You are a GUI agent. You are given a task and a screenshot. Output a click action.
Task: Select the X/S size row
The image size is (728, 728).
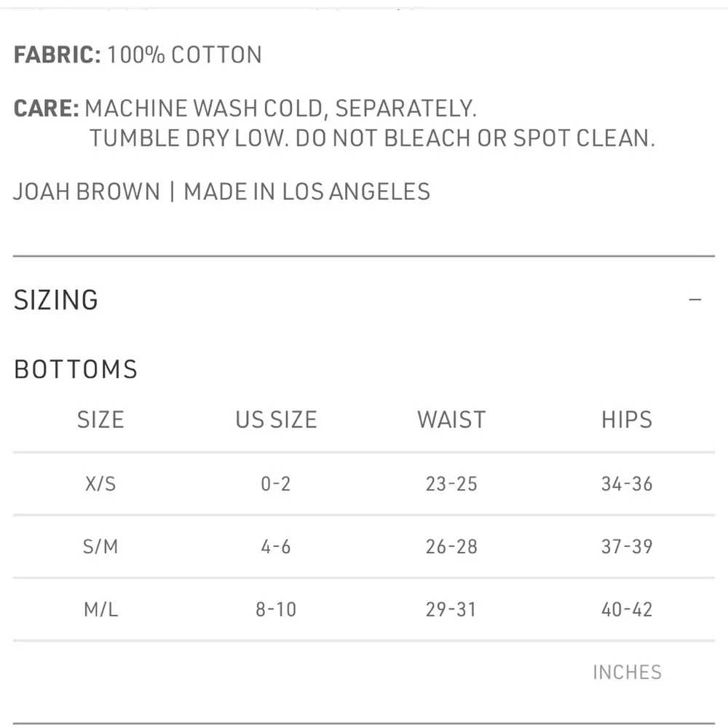coord(100,483)
